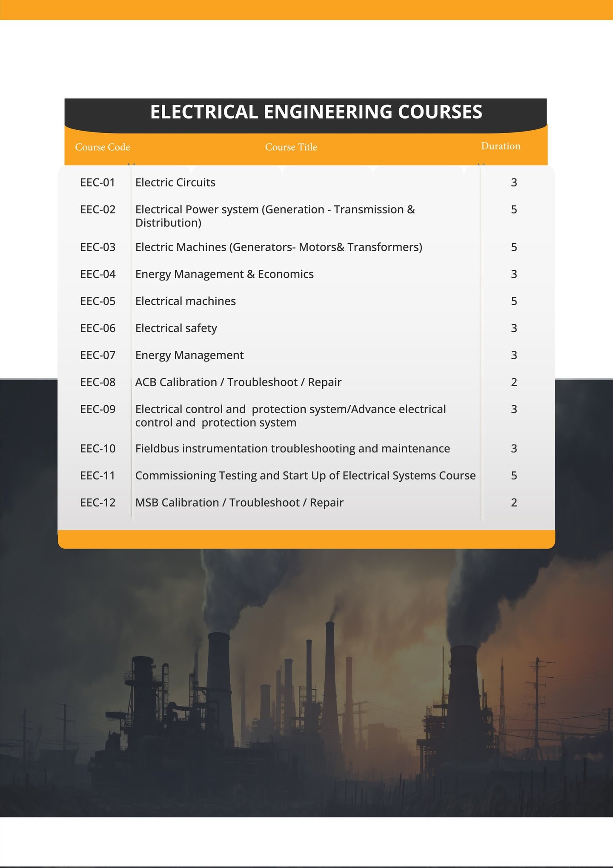Click 'Energy Management & Economics' title
The image size is (613, 868).
point(224,275)
